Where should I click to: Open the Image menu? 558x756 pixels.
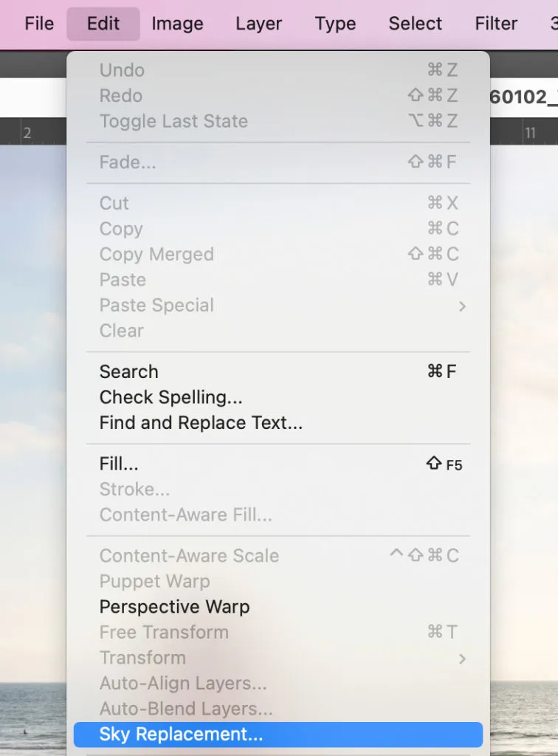[x=177, y=24]
